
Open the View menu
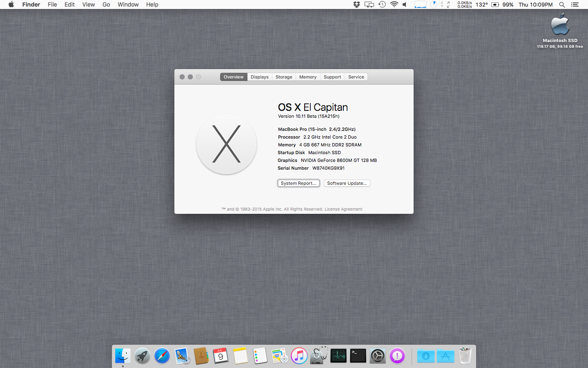88,4
